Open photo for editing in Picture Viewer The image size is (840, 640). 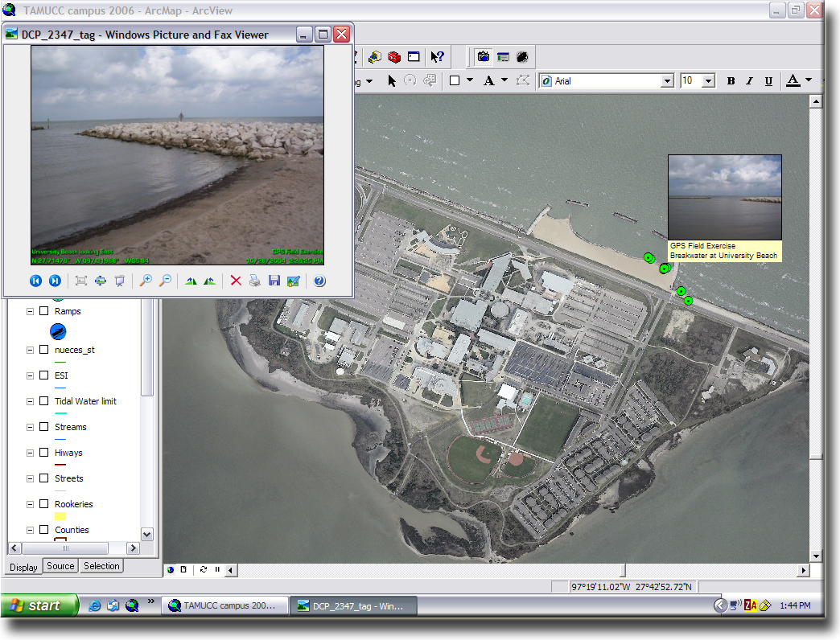click(x=294, y=281)
